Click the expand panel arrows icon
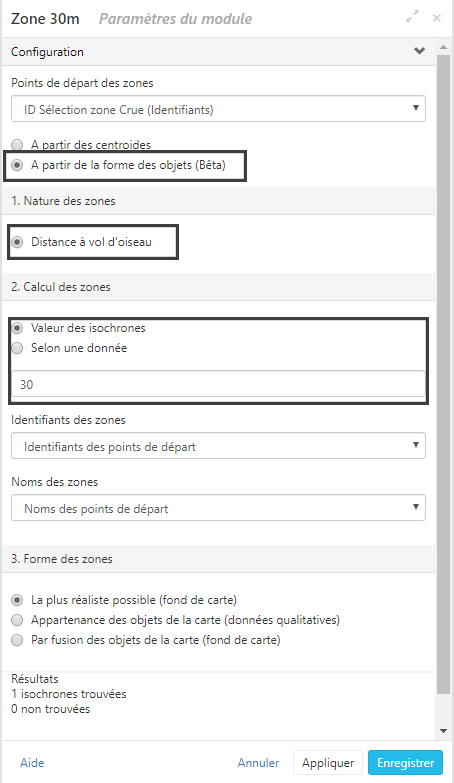This screenshot has width=454, height=783. pyautogui.click(x=412, y=17)
